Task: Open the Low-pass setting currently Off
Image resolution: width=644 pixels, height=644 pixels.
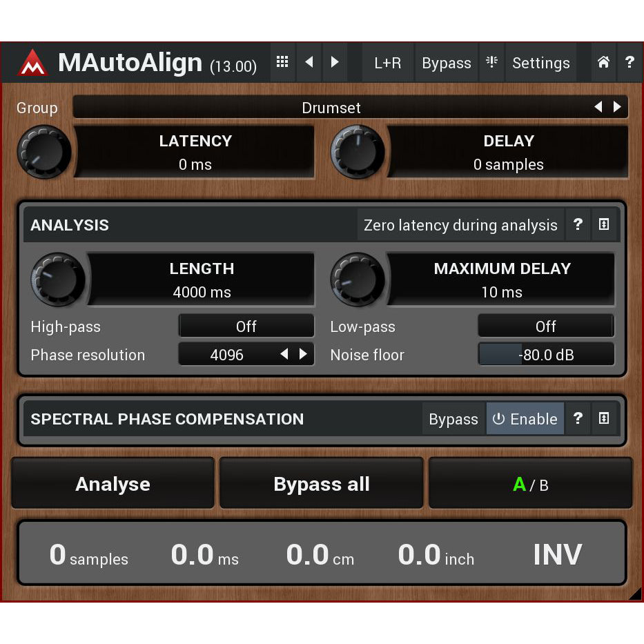Action: point(545,326)
